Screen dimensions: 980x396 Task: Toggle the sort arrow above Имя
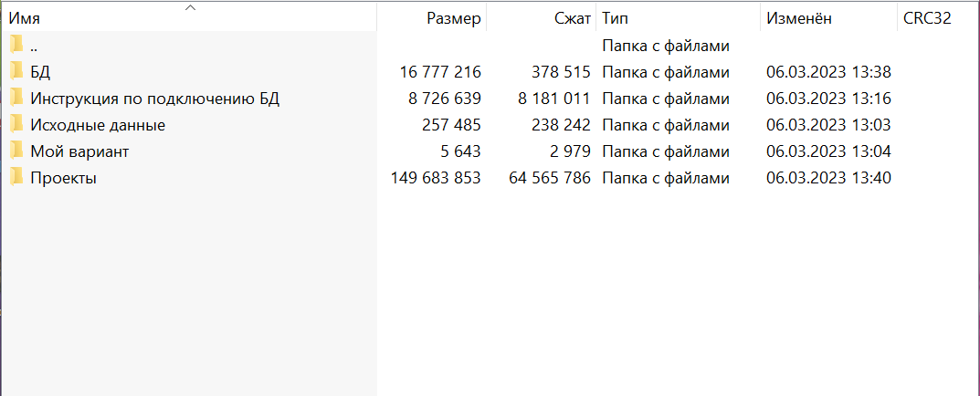click(x=190, y=7)
